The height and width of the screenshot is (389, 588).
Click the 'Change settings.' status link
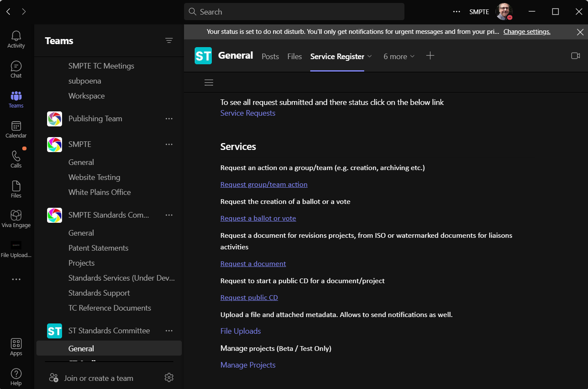(x=527, y=32)
